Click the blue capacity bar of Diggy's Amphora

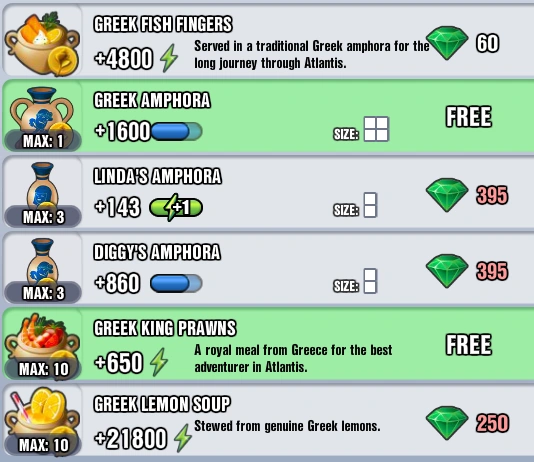176,284
